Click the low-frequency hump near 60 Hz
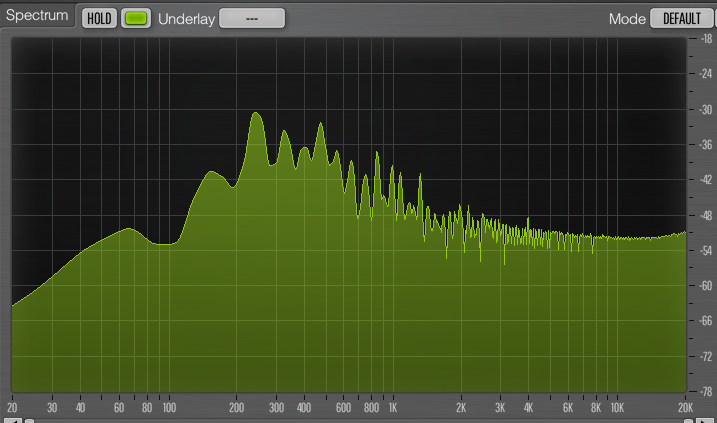The image size is (717, 423). pyautogui.click(x=128, y=230)
